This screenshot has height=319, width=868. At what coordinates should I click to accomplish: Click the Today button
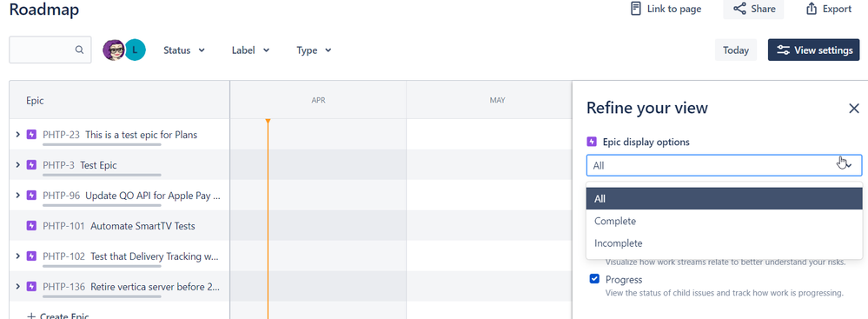pyautogui.click(x=736, y=50)
